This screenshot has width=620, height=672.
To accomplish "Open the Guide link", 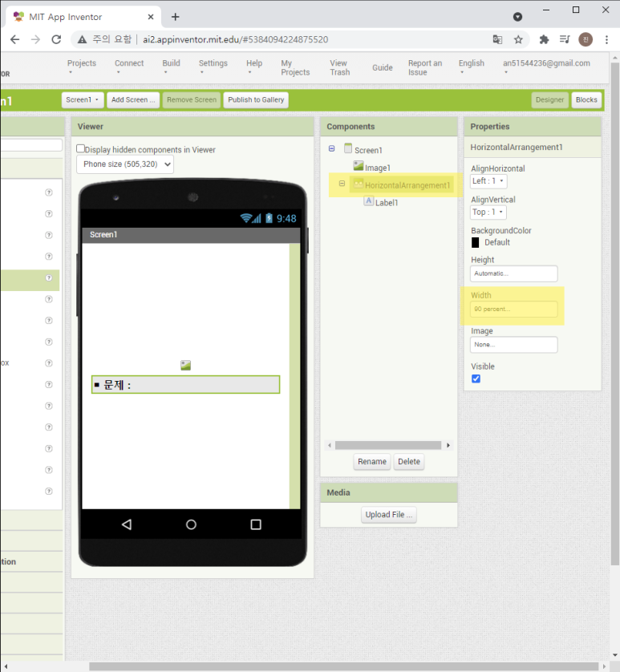I will tap(383, 67).
